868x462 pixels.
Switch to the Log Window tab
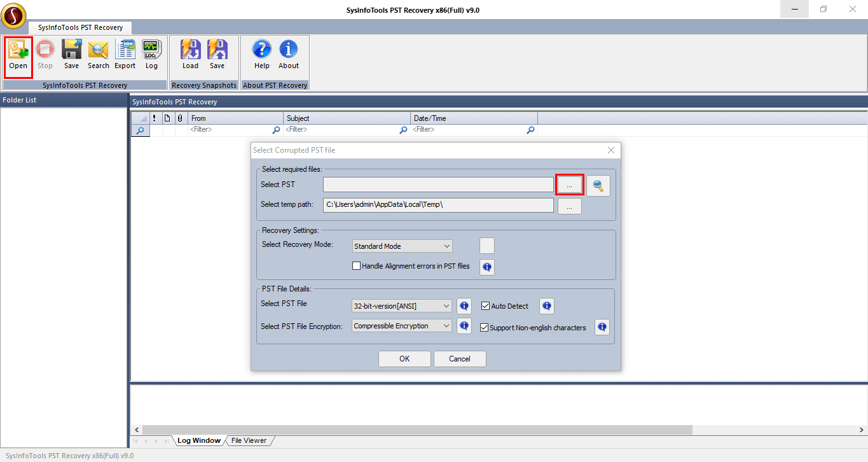[199, 440]
